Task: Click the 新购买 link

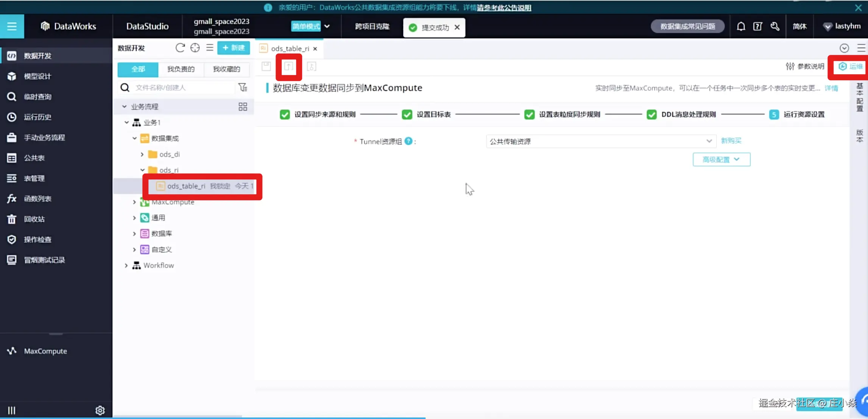Action: (731, 141)
